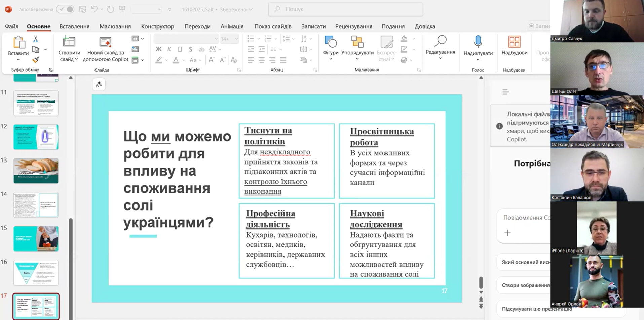Click the Format Painter brush icon
The image size is (644, 320).
35,60
